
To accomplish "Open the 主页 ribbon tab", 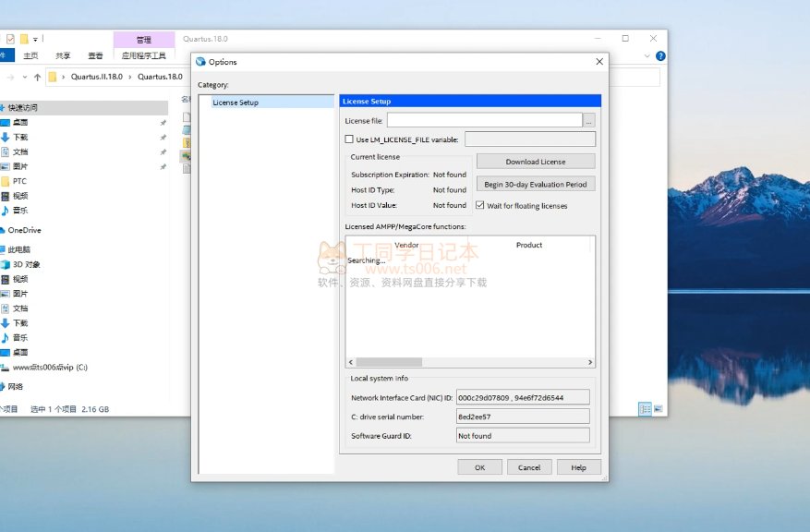I will 30,56.
